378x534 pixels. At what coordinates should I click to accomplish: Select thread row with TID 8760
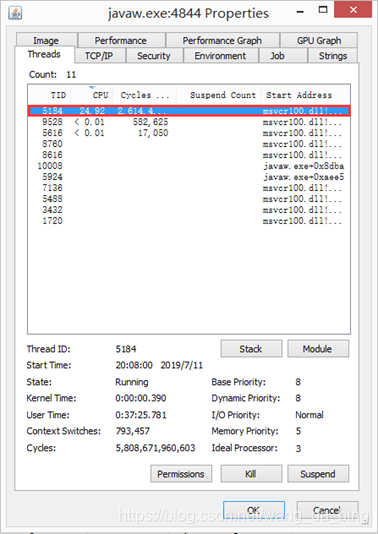(189, 144)
